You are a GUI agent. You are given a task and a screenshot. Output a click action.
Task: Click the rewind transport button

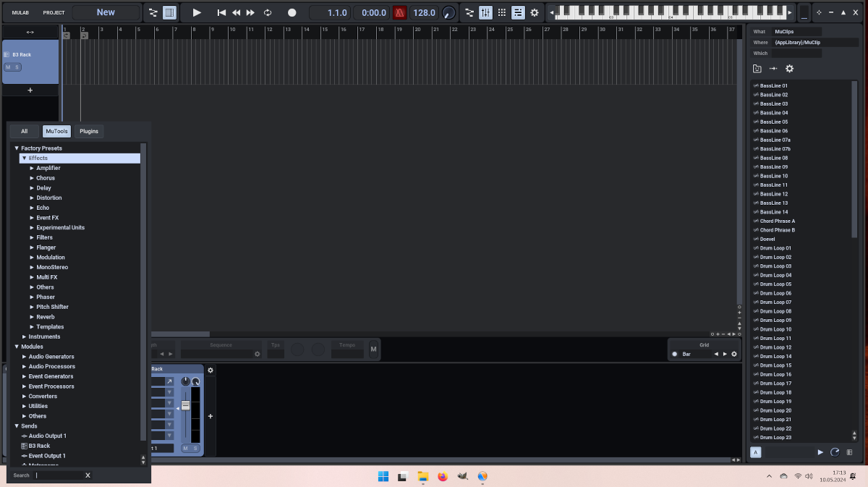click(237, 12)
